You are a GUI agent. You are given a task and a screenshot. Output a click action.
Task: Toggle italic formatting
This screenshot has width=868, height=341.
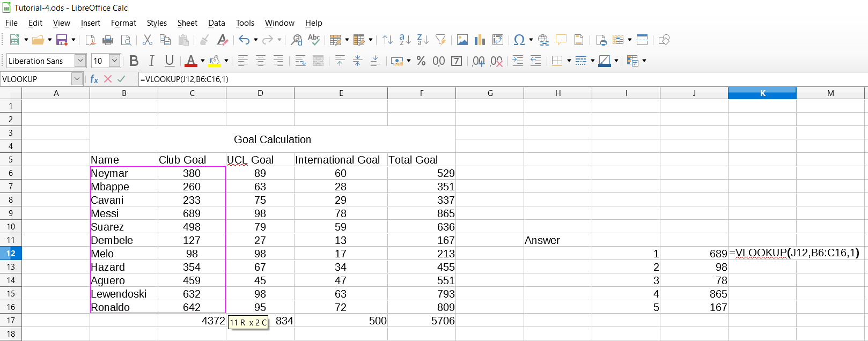click(152, 61)
